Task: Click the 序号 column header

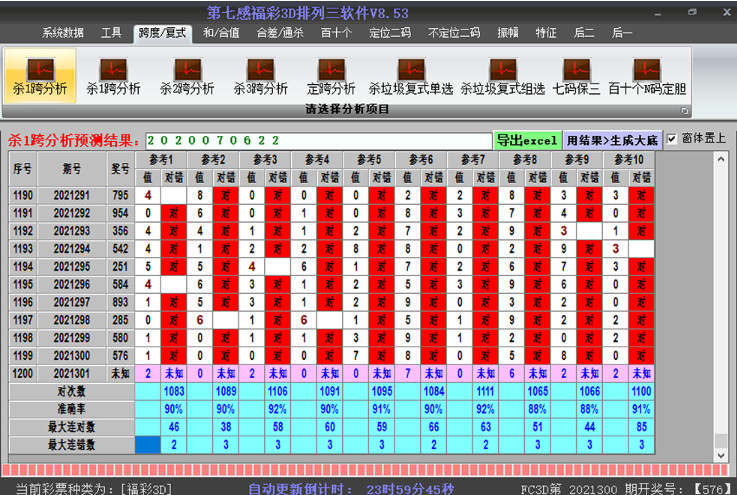Action: (23, 169)
